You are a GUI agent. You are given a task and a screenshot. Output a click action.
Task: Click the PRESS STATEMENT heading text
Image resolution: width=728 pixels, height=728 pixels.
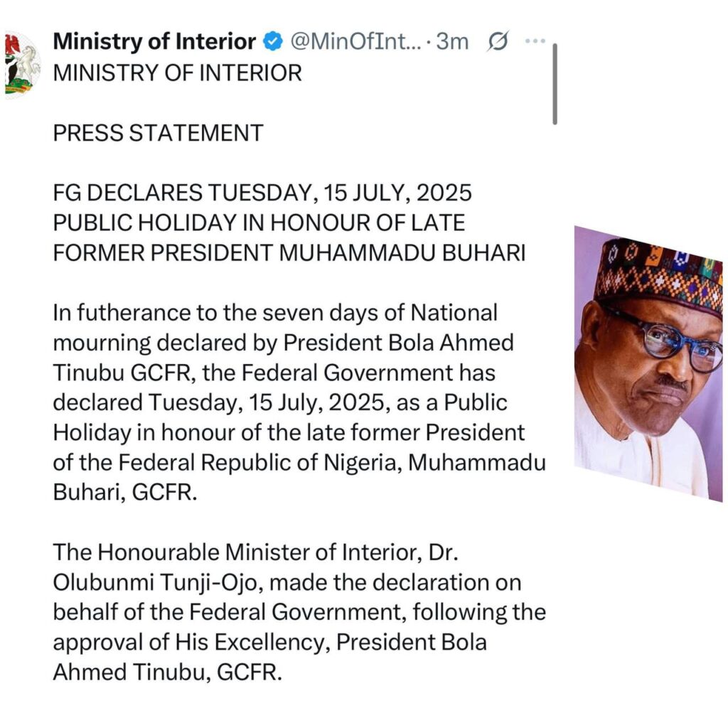[159, 133]
